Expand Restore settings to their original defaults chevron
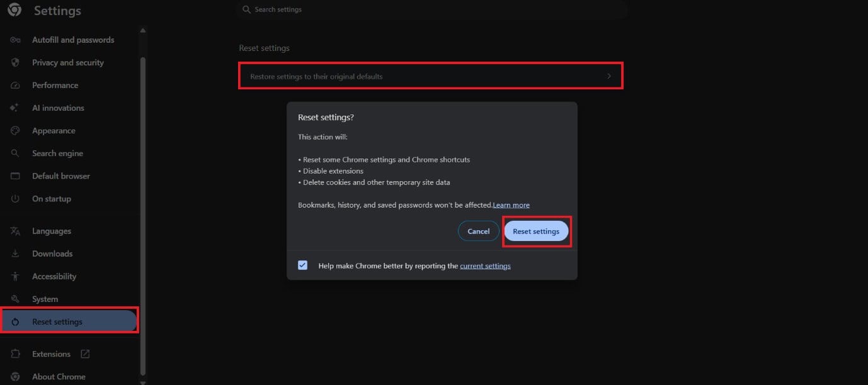This screenshot has width=868, height=385. click(609, 76)
